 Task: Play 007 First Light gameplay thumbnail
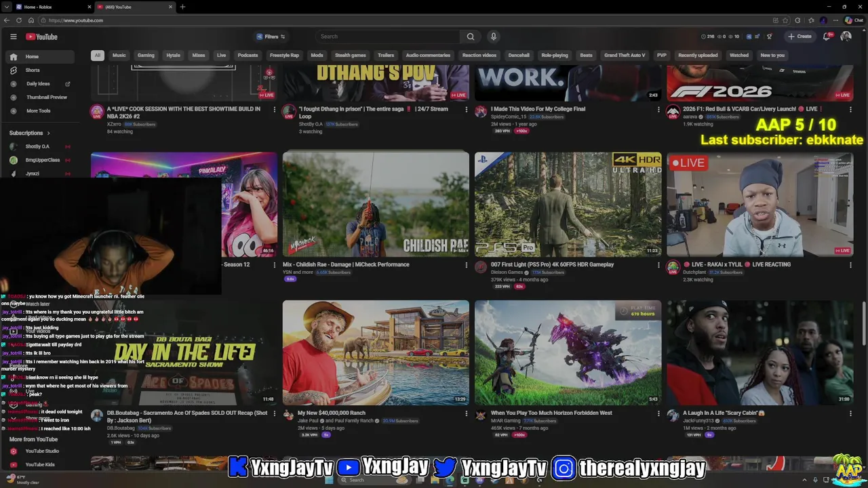[x=568, y=204]
